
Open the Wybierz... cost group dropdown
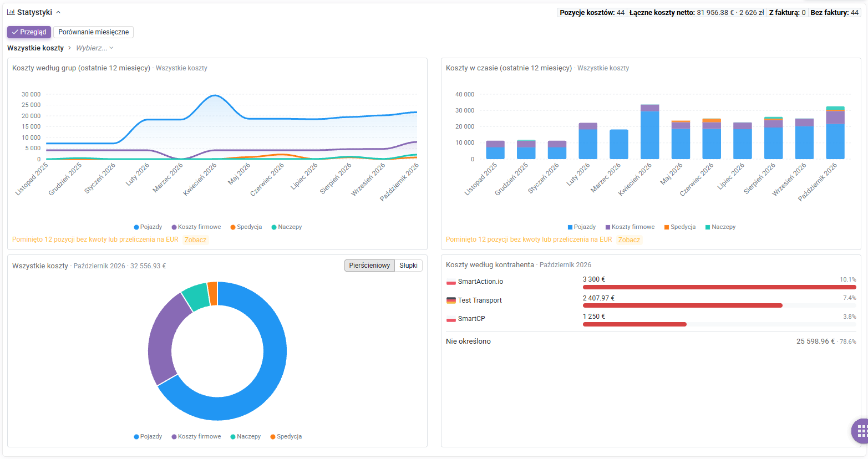95,48
